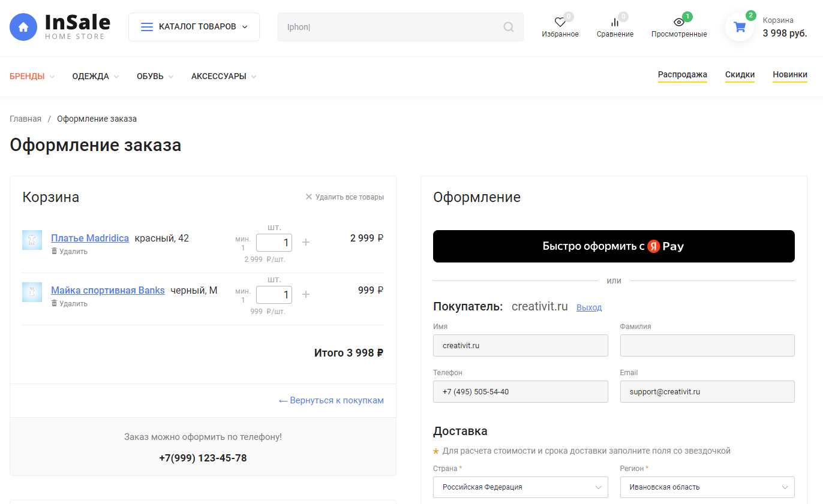This screenshot has width=823, height=504.
Task: Open favorites via the heart icon
Action: tap(560, 23)
